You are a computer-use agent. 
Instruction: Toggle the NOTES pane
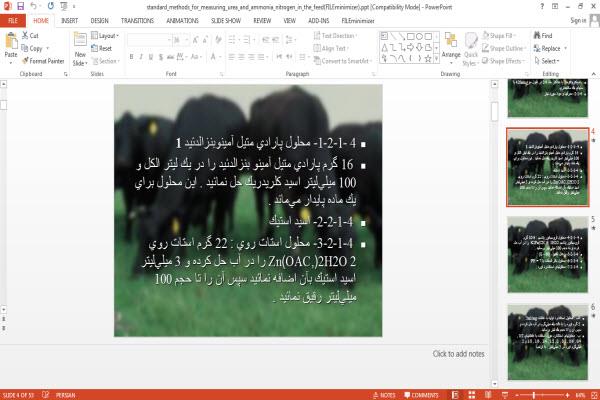(x=384, y=395)
